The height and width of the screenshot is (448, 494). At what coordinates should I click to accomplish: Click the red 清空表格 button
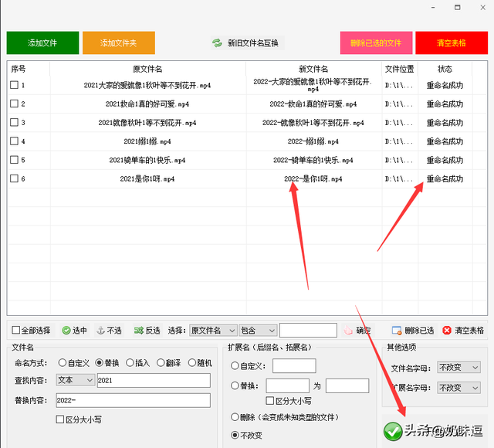(x=452, y=43)
